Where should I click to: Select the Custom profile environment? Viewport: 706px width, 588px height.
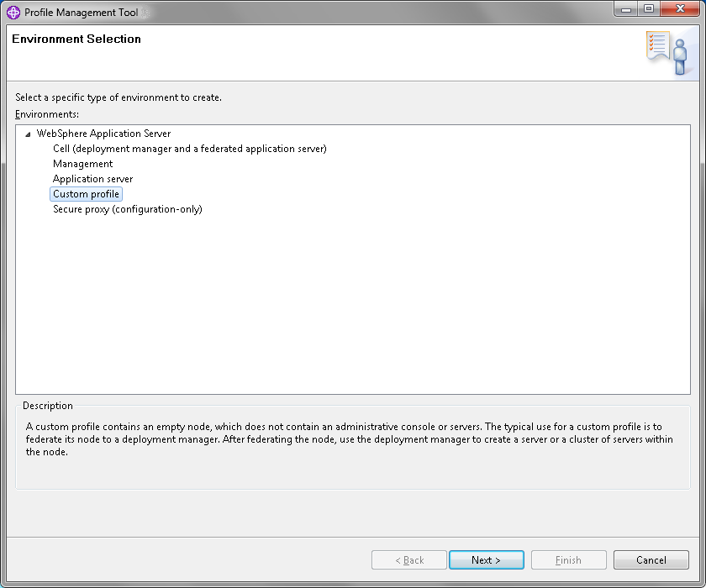click(x=86, y=194)
